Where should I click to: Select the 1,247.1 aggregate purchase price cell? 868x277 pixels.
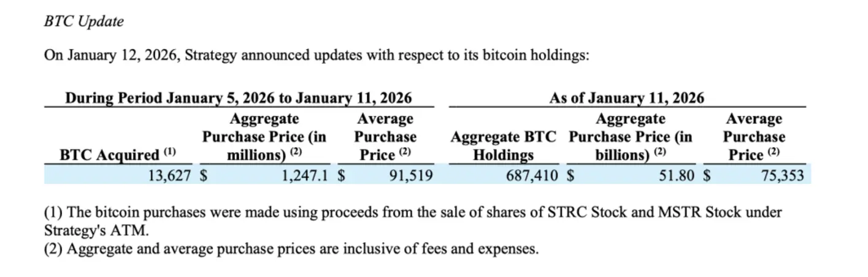tap(304, 176)
